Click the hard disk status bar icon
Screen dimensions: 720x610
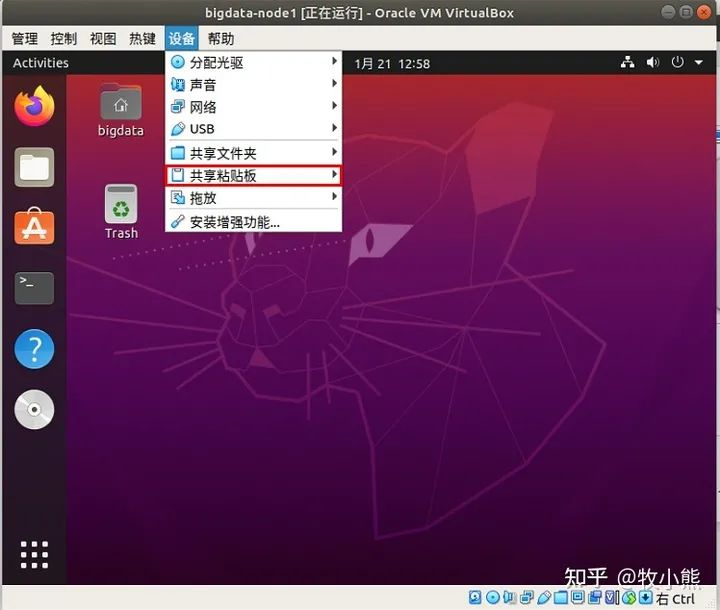pyautogui.click(x=475, y=597)
